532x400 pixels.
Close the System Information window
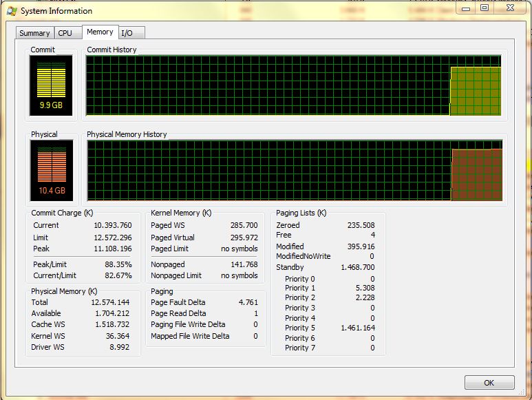click(x=510, y=8)
